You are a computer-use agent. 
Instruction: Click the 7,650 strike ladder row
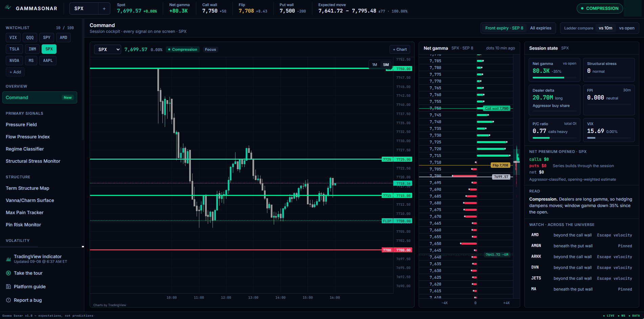pos(466,244)
